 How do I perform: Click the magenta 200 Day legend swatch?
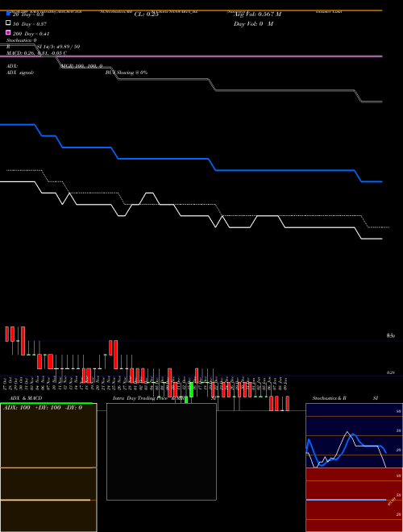point(8,32)
